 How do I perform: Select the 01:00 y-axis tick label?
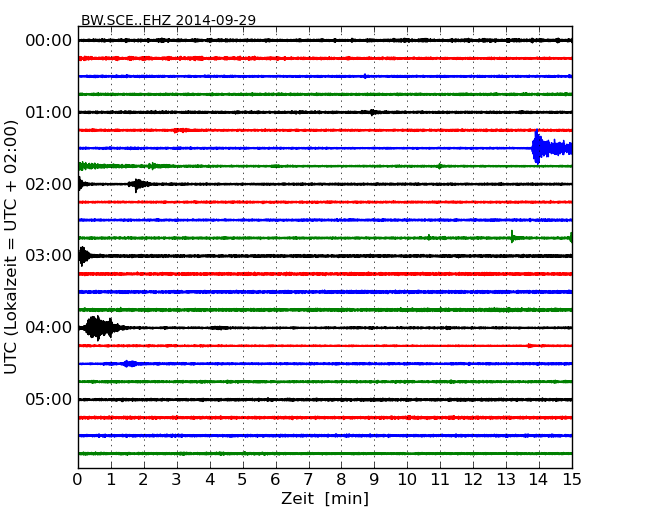[x=48, y=112]
